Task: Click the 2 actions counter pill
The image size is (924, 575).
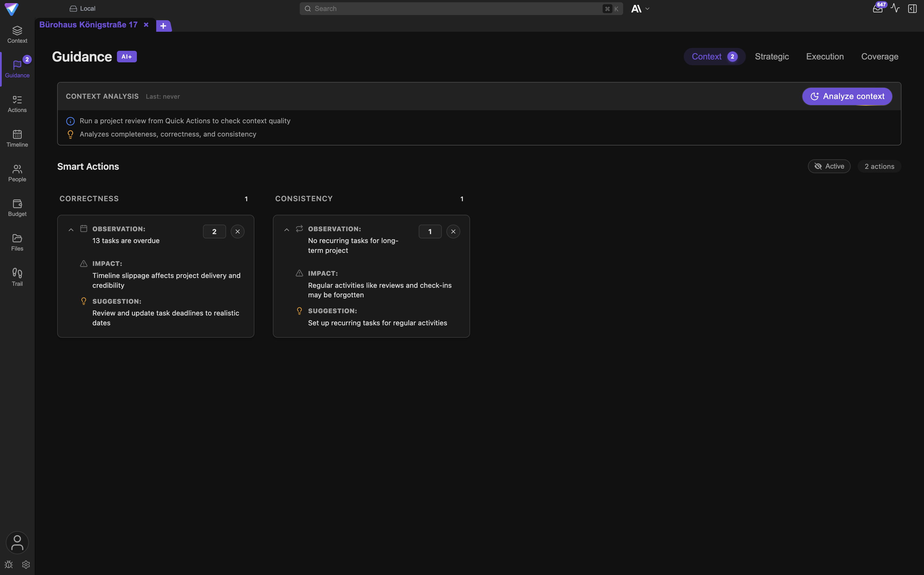Action: click(880, 166)
